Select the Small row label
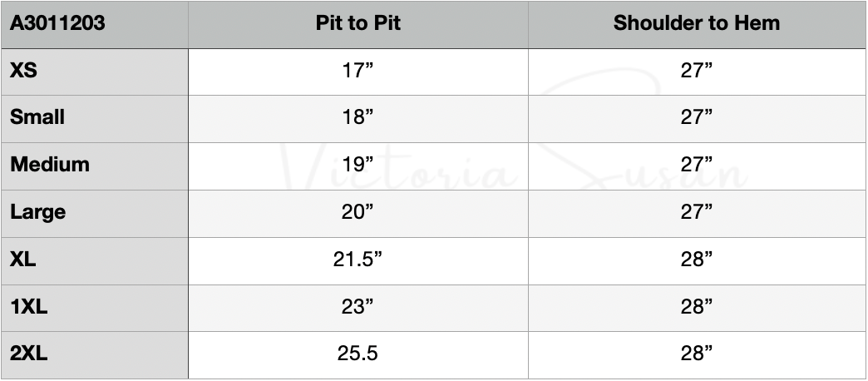Image resolution: width=868 pixels, height=381 pixels. pyautogui.click(x=37, y=117)
